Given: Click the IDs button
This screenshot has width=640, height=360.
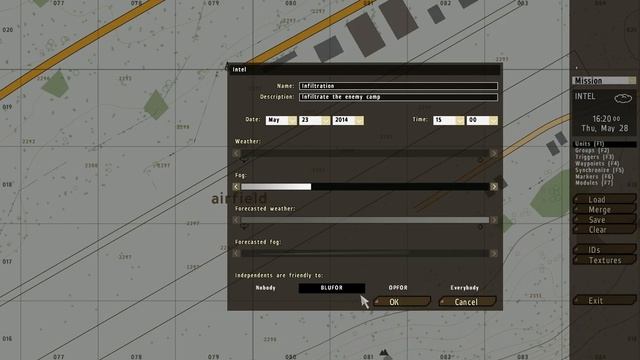Looking at the screenshot, I should (x=604, y=249).
